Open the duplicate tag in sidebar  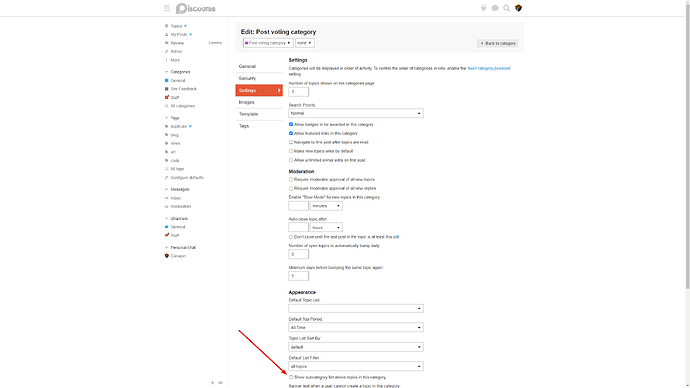coord(179,126)
